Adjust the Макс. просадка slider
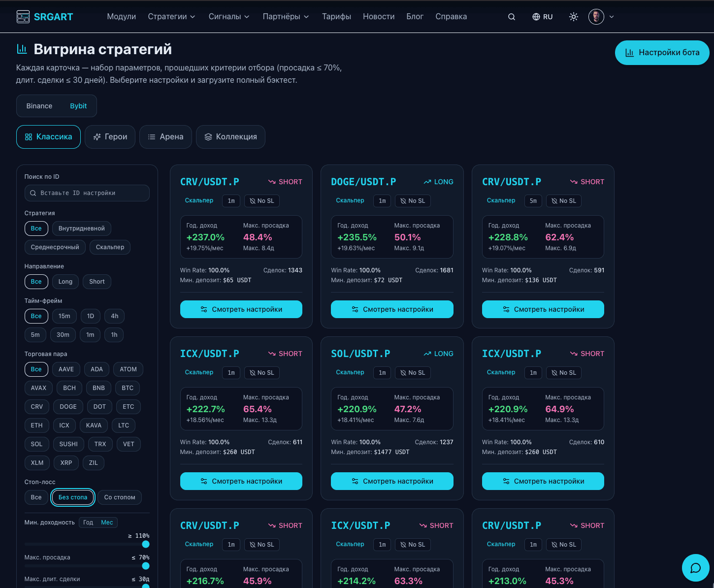 coord(146,566)
